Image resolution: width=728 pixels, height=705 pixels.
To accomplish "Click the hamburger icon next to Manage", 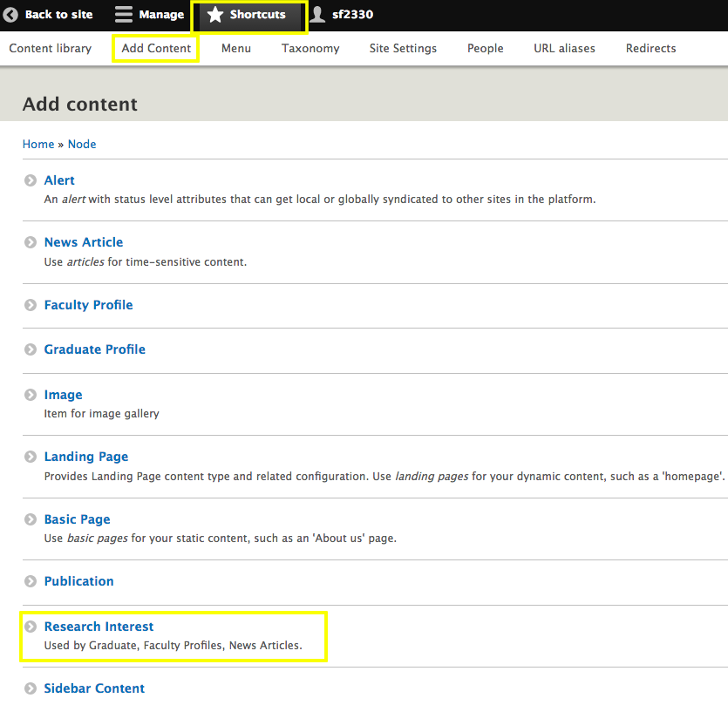I will point(124,15).
